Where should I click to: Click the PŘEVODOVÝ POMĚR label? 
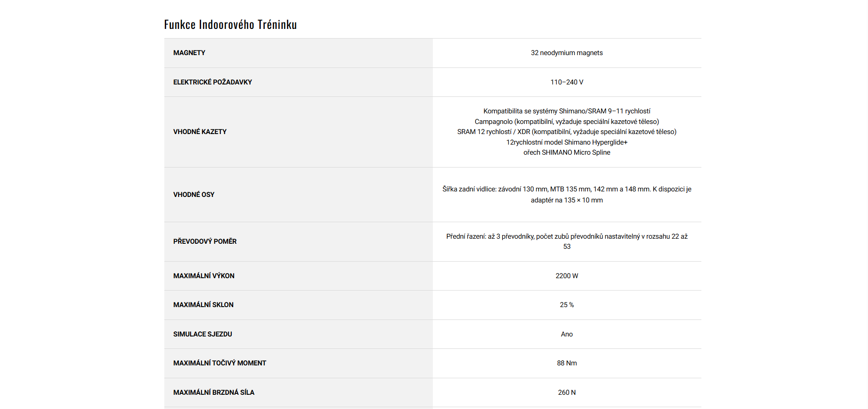(205, 241)
